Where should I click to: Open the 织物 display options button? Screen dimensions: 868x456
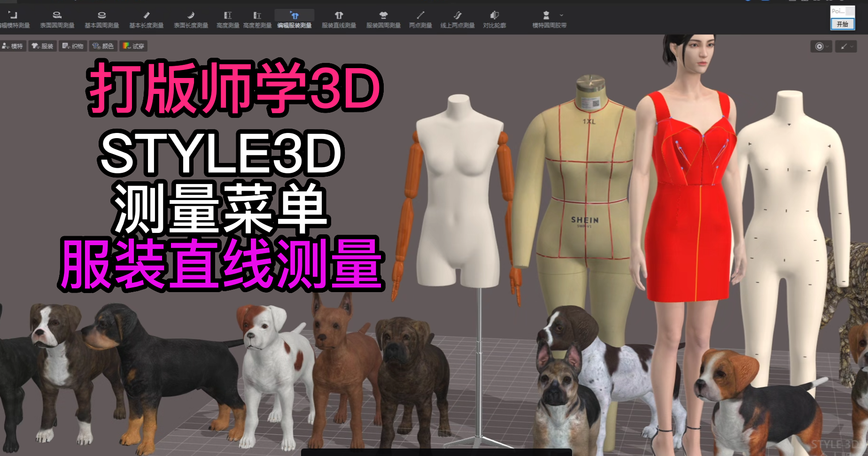point(73,46)
